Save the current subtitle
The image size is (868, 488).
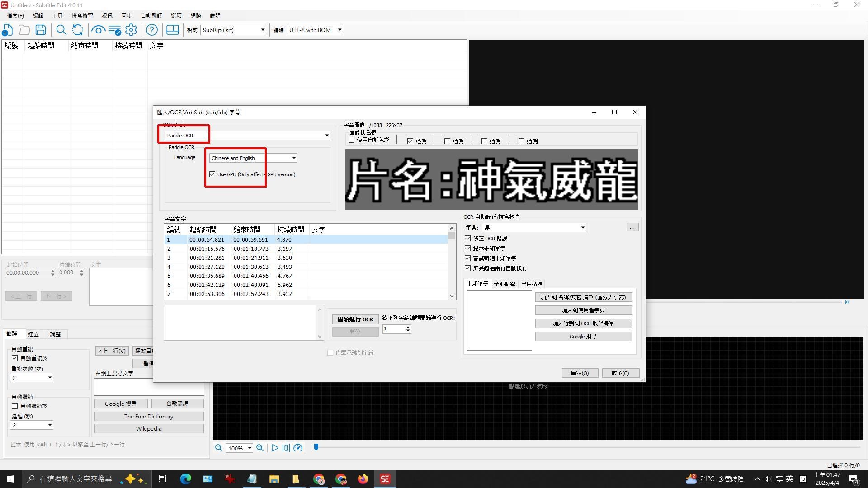40,30
